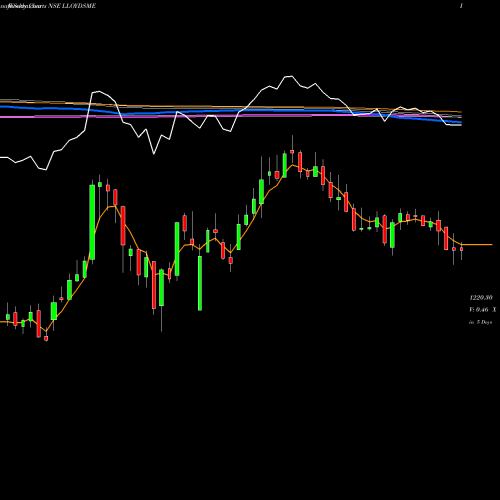The width and height of the screenshot is (500, 500).
Task: Click the V: 0.46 X volume label
Action: tap(483, 310)
